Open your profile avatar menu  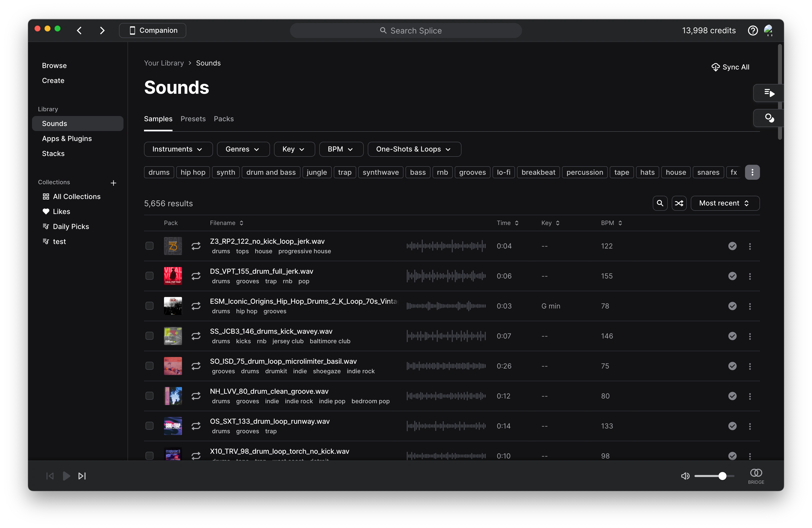tap(769, 30)
